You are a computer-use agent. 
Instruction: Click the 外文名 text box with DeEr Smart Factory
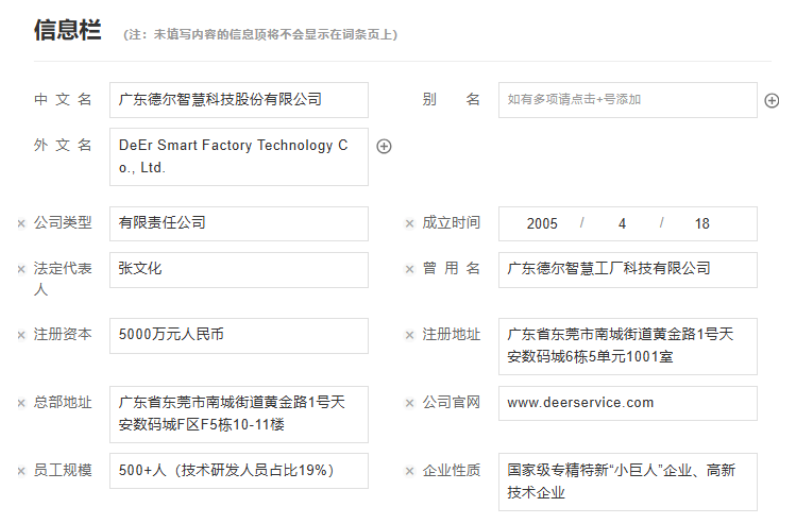(238, 157)
